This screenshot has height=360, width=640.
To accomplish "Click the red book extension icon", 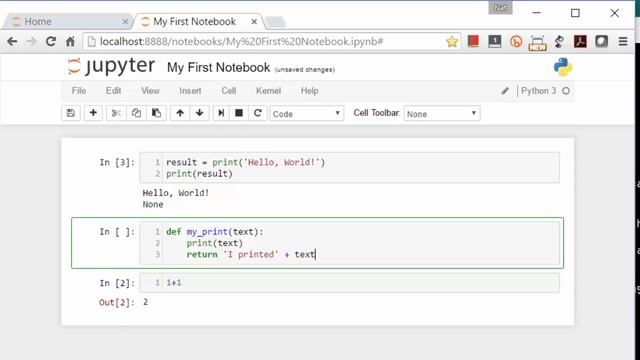I will click(473, 41).
